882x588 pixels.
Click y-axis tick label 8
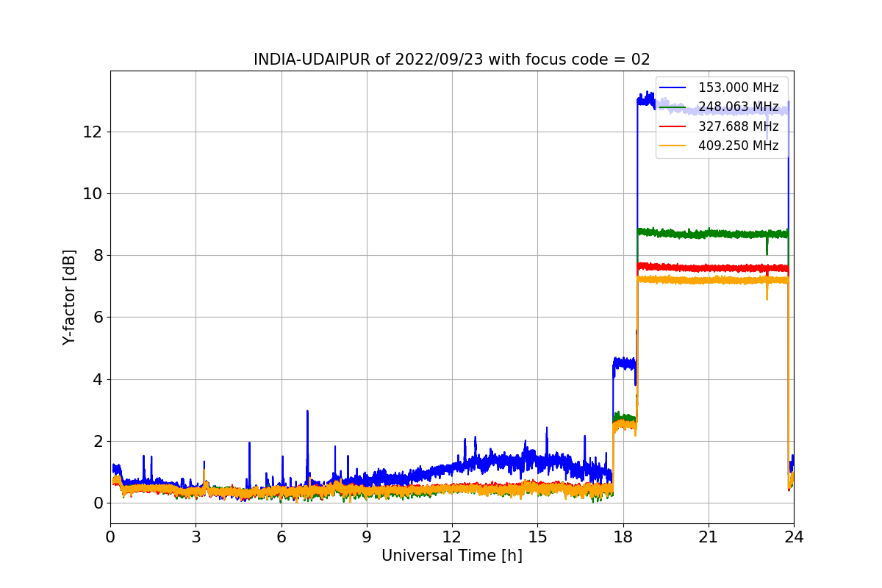97,256
